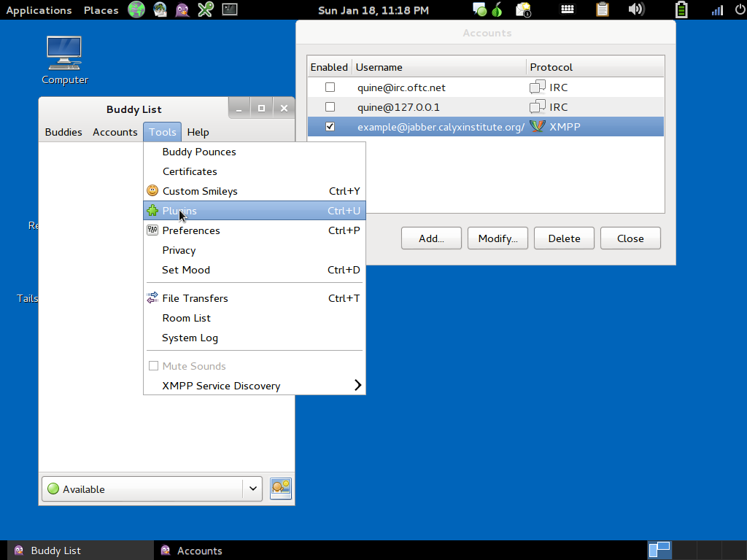Click the power shutdown icon
The width and height of the screenshot is (747, 560).
(x=740, y=9)
